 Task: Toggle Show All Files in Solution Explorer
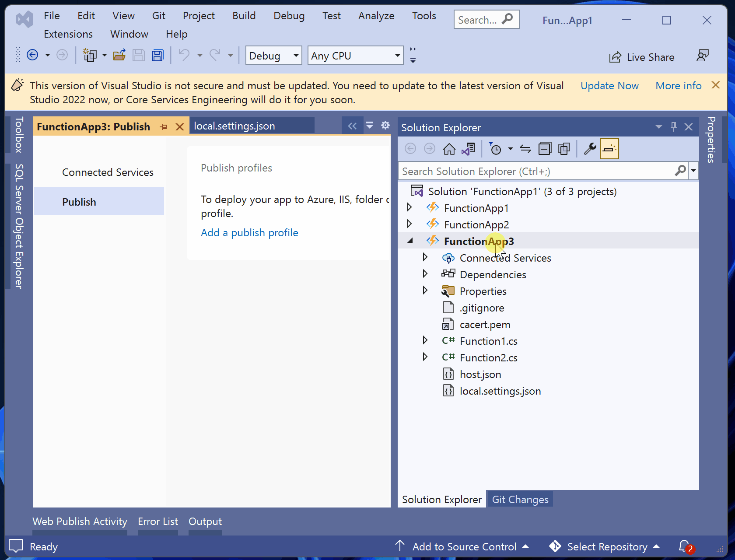[x=564, y=149]
